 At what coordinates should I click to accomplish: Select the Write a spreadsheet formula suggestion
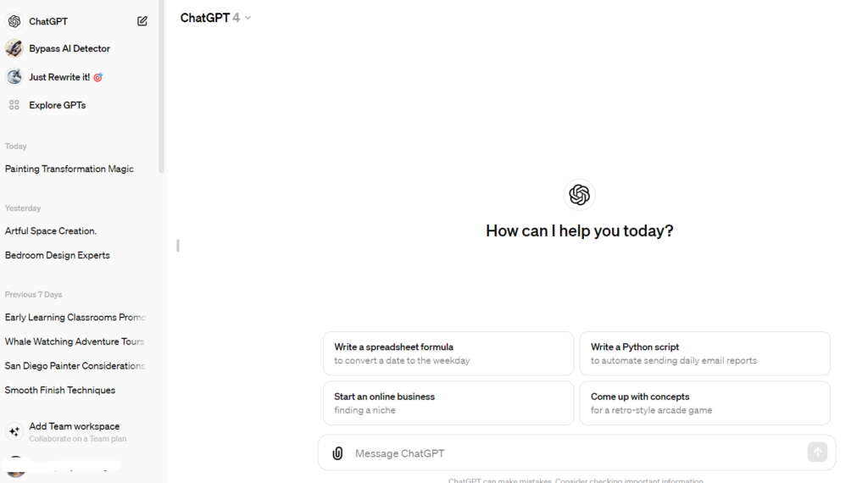click(x=448, y=353)
